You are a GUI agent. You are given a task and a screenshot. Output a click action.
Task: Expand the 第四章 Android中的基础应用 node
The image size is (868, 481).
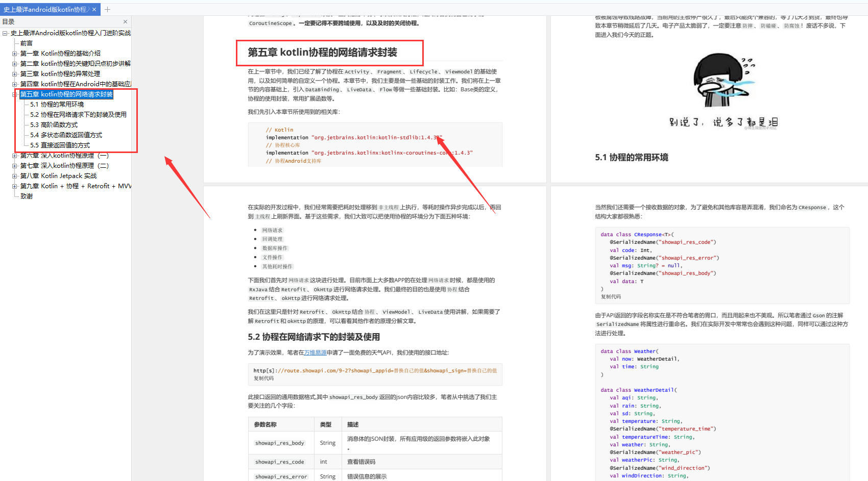[x=15, y=84]
